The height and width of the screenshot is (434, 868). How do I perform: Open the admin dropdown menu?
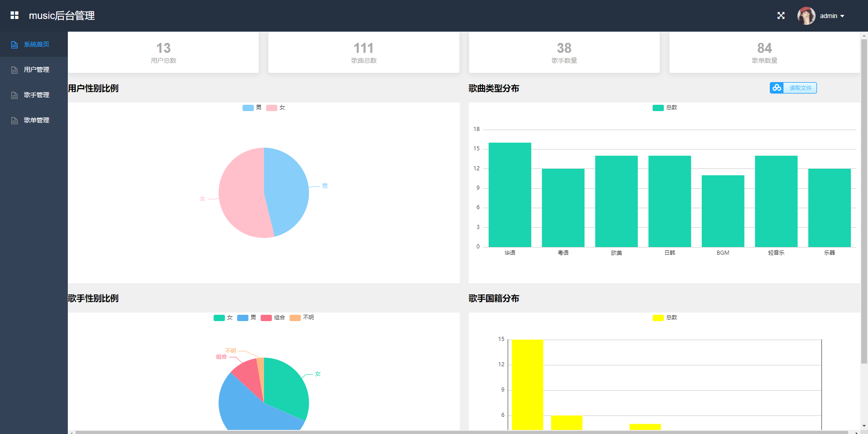832,16
